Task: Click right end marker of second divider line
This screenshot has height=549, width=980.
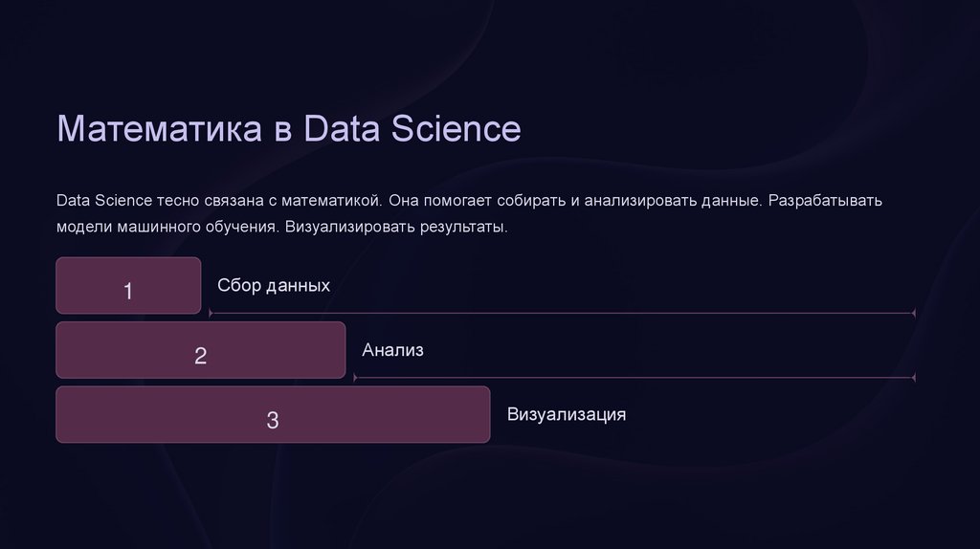Action: coord(914,378)
